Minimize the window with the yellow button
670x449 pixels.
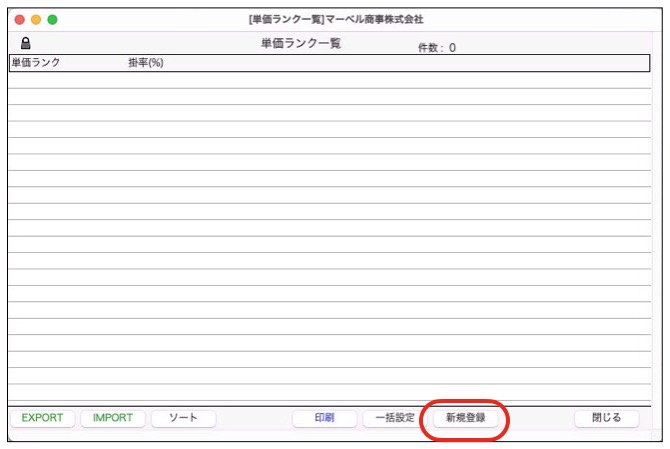click(x=36, y=19)
